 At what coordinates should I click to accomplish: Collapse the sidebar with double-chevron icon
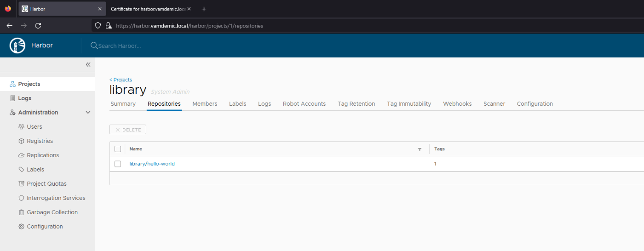pos(88,64)
